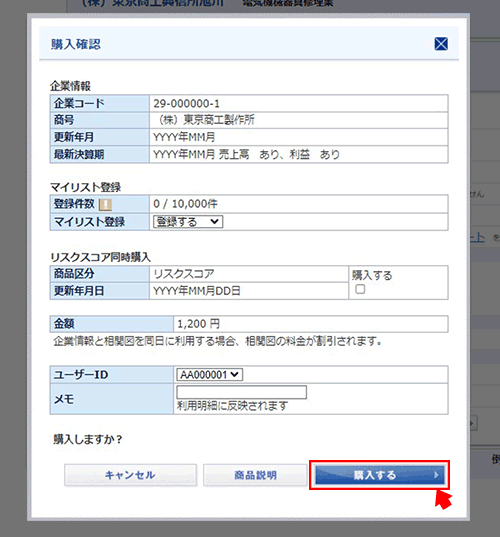Focus the メモ text field
The width and height of the screenshot is (500, 537).
241,392
